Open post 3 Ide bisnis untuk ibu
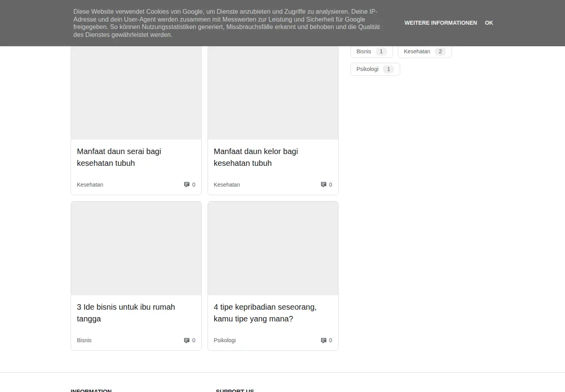Image resolution: width=565 pixels, height=392 pixels. click(126, 313)
